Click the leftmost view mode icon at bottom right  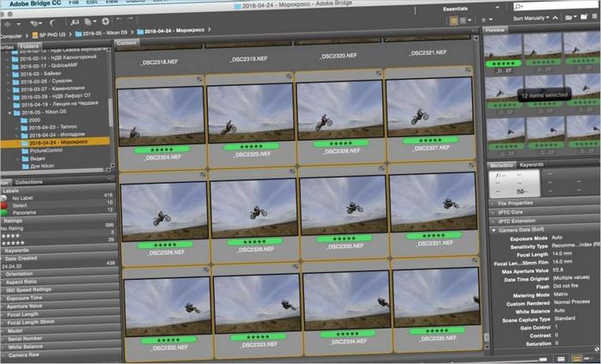pos(543,360)
